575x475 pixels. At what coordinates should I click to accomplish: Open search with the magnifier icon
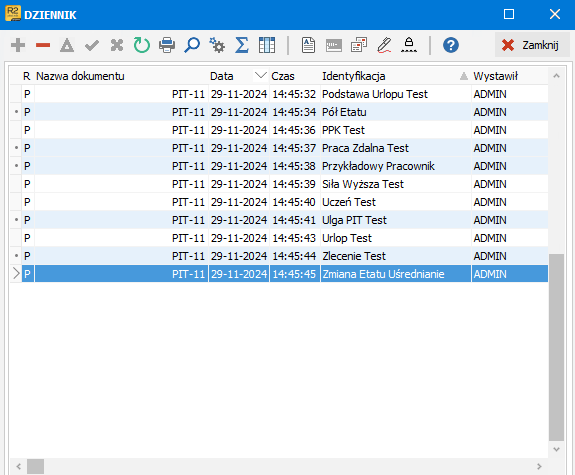[192, 45]
